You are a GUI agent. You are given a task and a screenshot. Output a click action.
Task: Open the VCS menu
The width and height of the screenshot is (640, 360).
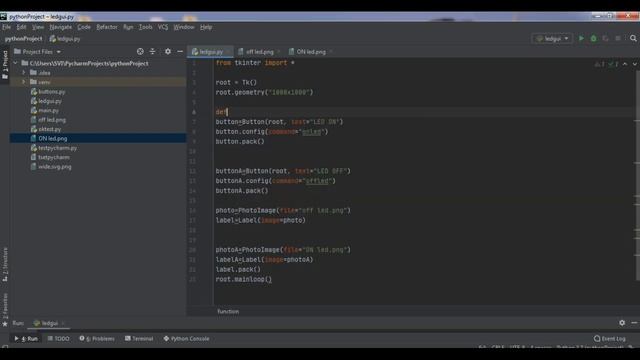(162, 27)
